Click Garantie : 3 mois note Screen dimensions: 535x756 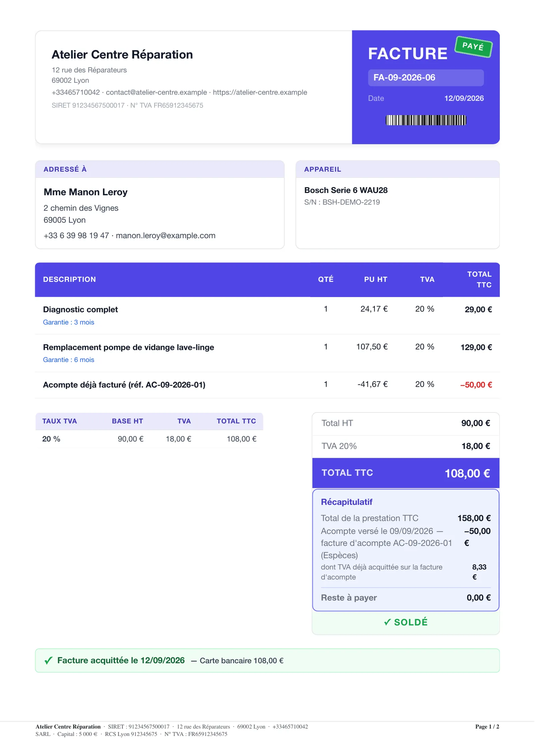click(x=69, y=322)
